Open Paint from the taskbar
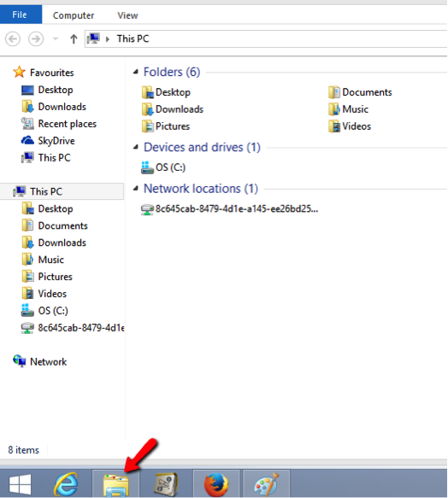 267,484
